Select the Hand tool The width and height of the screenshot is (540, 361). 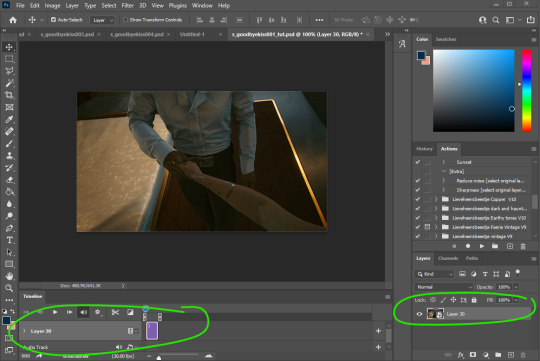[9, 276]
